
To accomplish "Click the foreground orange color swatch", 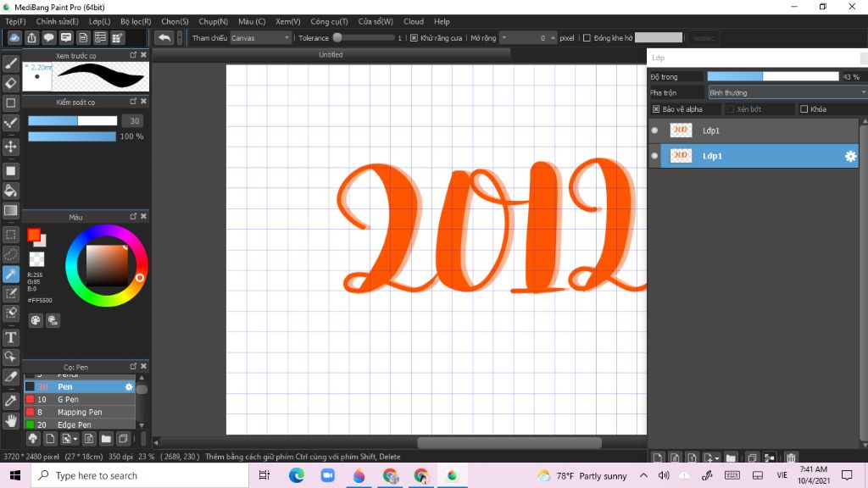I will (x=34, y=235).
